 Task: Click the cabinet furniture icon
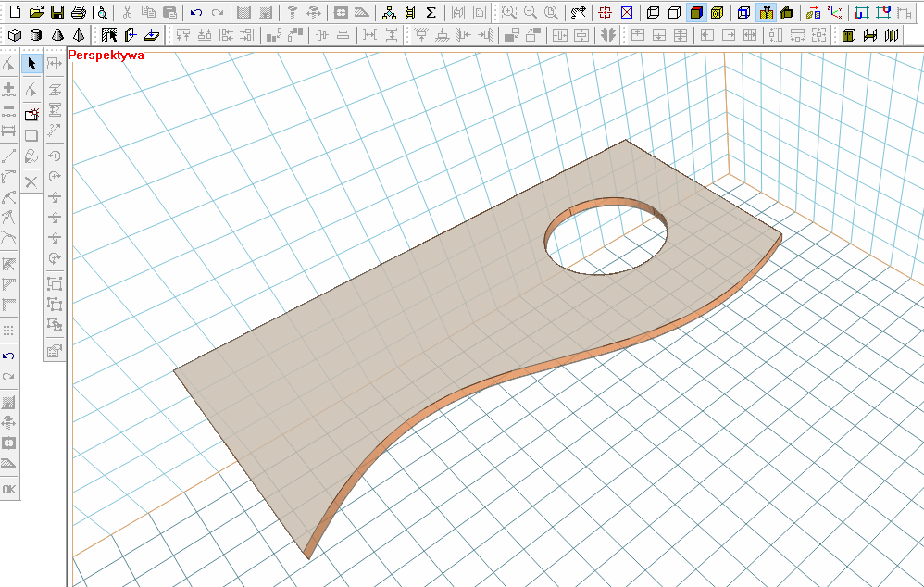tap(849, 35)
